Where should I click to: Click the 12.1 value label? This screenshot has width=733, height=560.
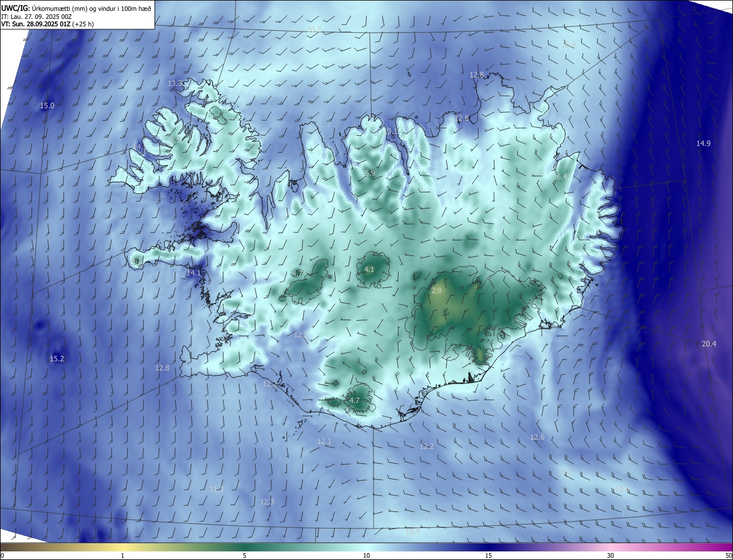pyautogui.click(x=324, y=441)
